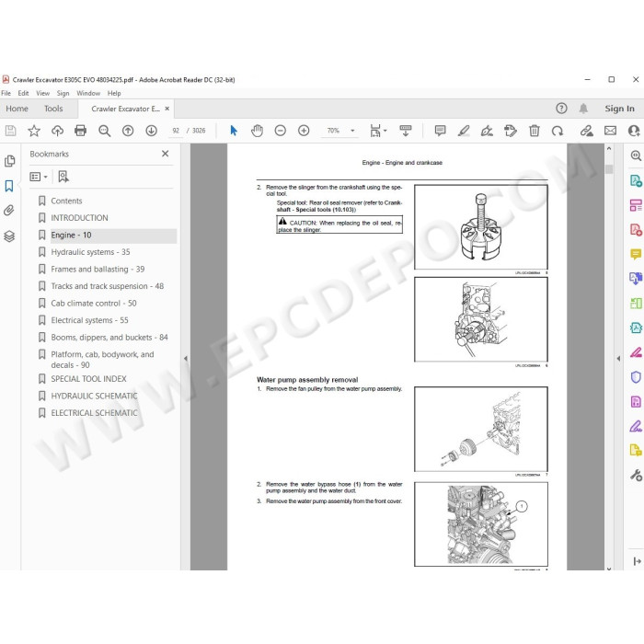
Task: Open notifications bell
Action: (583, 109)
